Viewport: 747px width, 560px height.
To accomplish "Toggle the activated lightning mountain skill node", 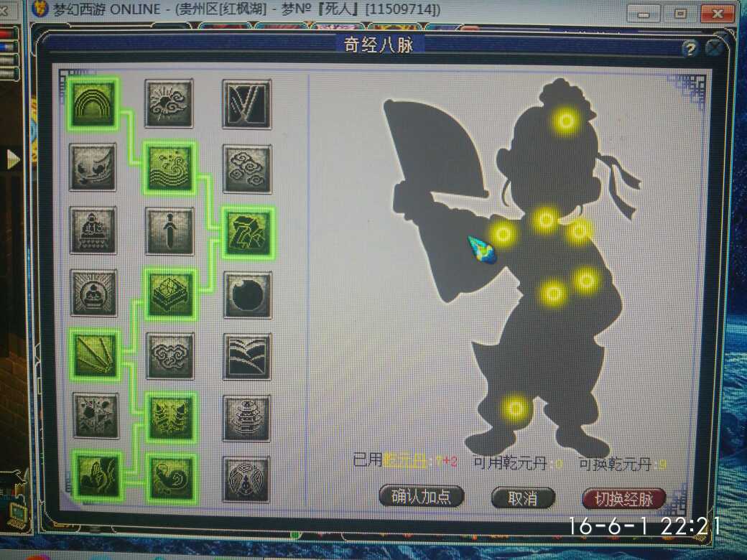I will pyautogui.click(x=248, y=232).
